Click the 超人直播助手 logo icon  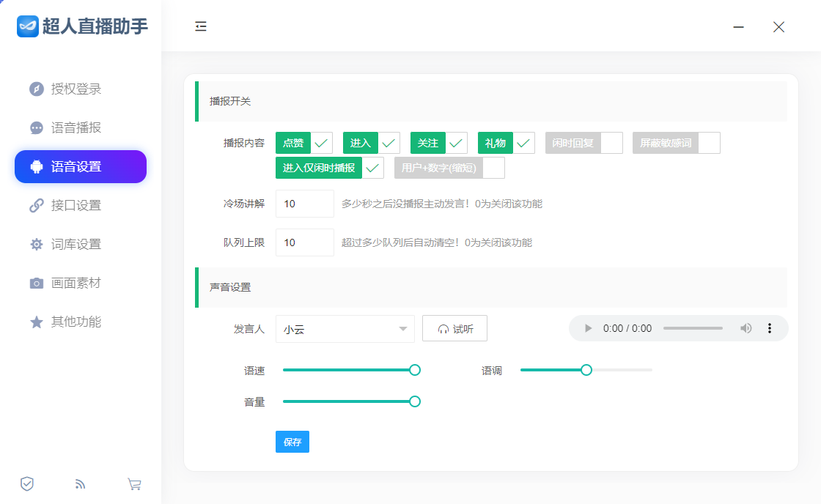[x=27, y=26]
